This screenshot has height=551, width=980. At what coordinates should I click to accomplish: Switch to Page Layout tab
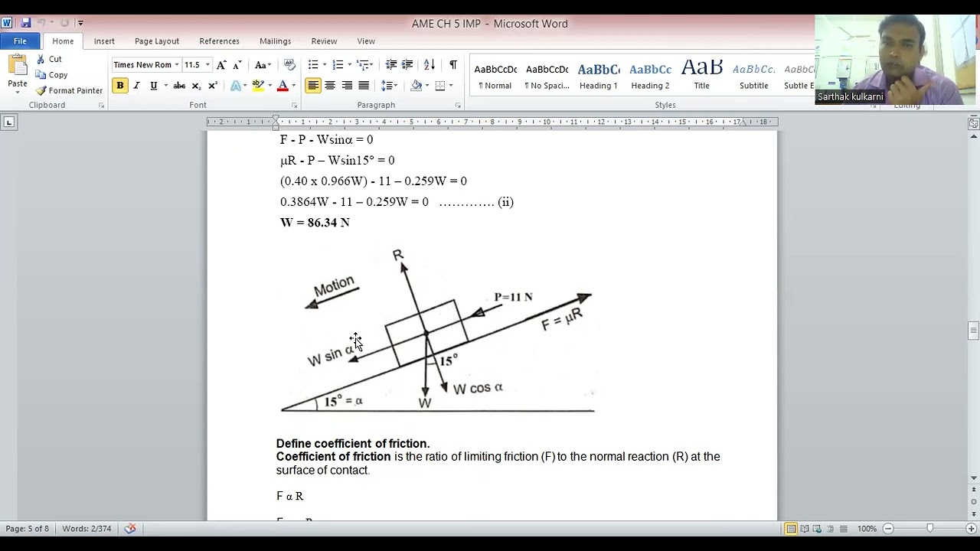pyautogui.click(x=157, y=41)
